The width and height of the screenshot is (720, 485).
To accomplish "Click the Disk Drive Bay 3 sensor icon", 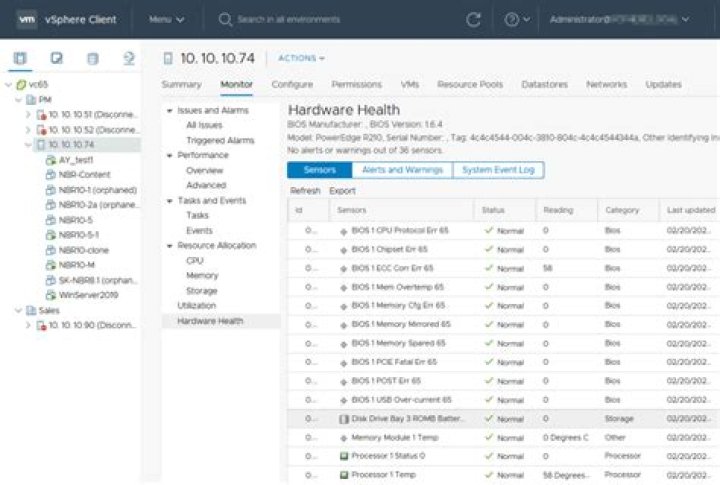I will click(x=343, y=419).
